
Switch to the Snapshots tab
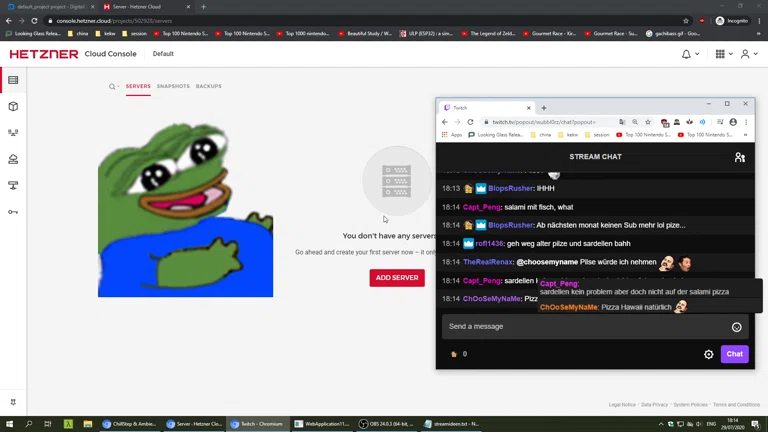click(x=173, y=86)
